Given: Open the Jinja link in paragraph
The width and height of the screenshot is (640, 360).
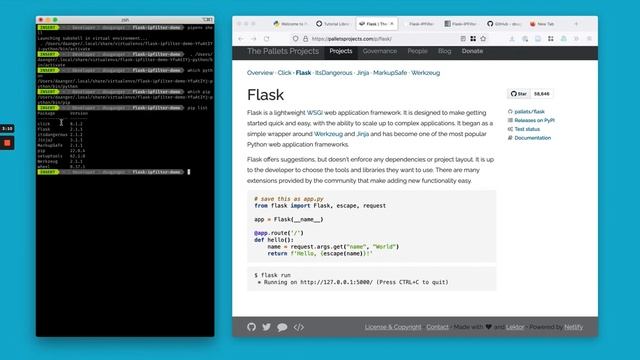Looking at the screenshot, I should 362,134.
